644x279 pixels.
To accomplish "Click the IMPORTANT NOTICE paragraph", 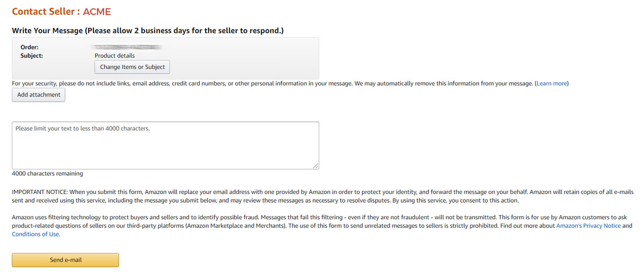I will [268, 196].
